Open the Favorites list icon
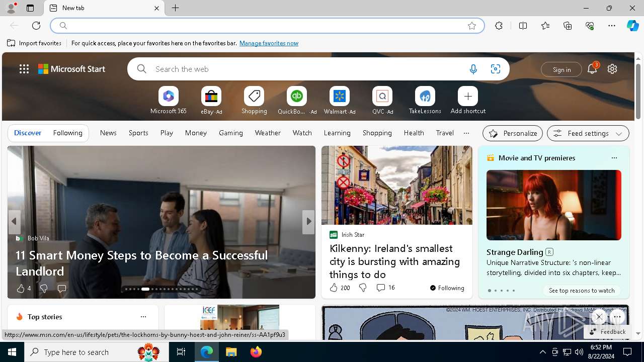Viewport: 644px width, 362px height. click(545, 26)
